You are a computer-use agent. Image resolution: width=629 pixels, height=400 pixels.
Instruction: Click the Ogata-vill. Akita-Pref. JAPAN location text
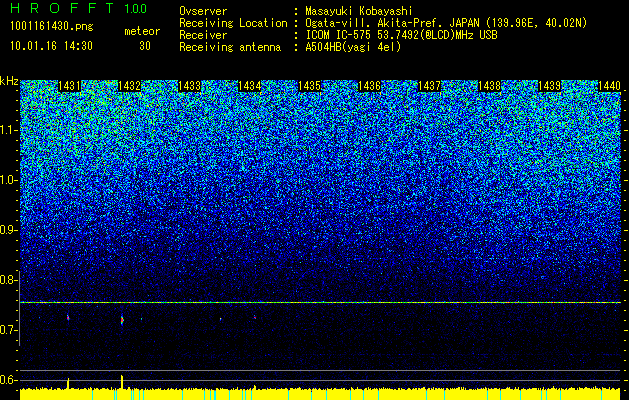point(446,23)
